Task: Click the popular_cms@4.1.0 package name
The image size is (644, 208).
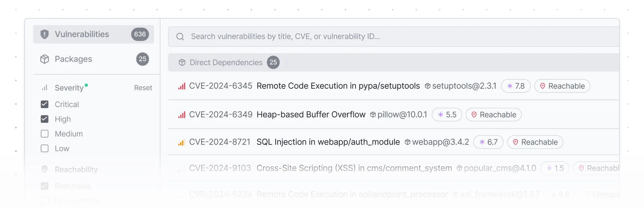Action: click(x=500, y=168)
